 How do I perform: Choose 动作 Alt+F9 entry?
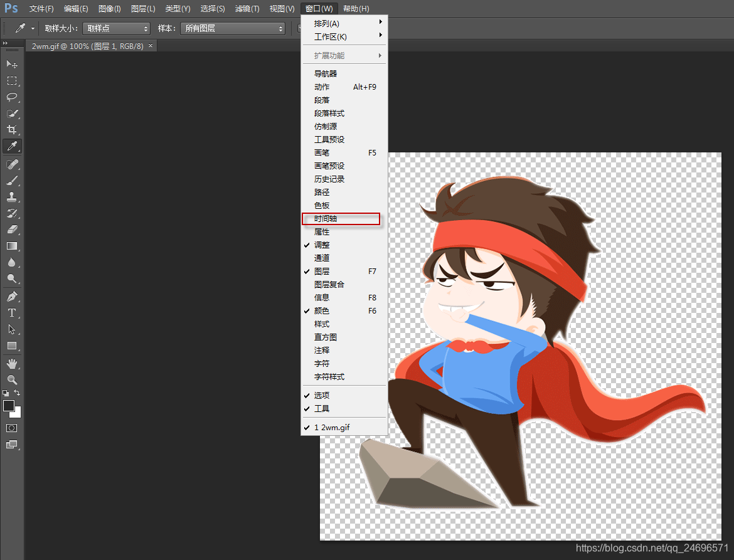coord(344,87)
